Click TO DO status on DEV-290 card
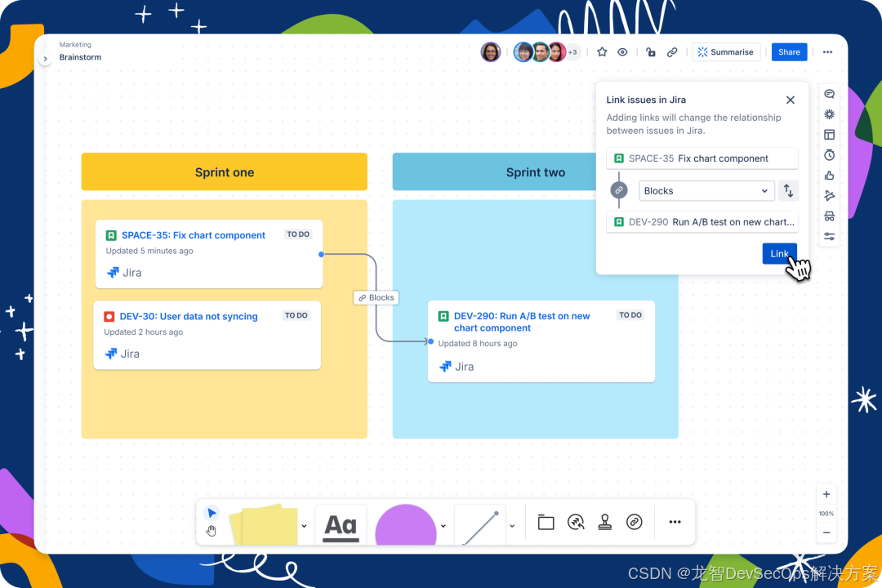The width and height of the screenshot is (882, 588). (630, 315)
